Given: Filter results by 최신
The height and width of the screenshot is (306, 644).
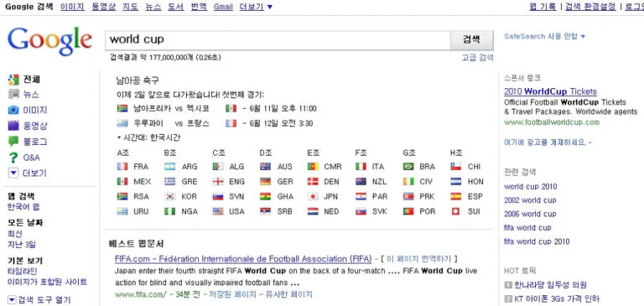Looking at the screenshot, I should coord(15,234).
